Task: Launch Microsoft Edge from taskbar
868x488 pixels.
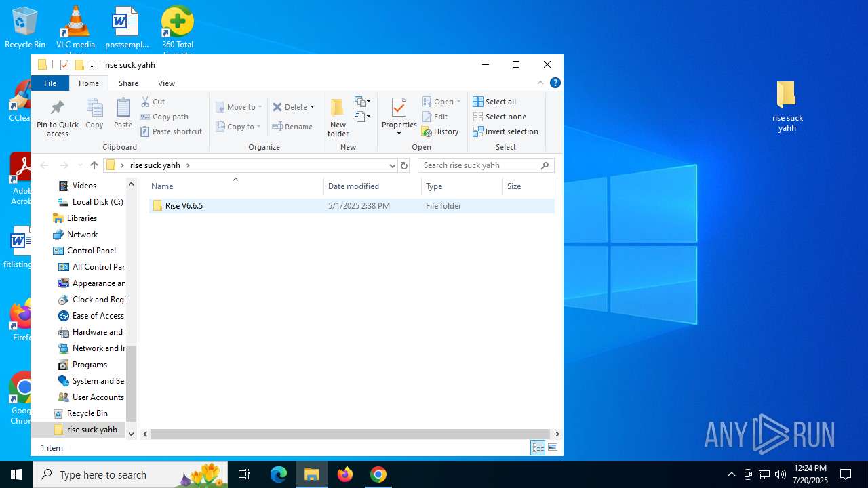Action: pos(279,474)
